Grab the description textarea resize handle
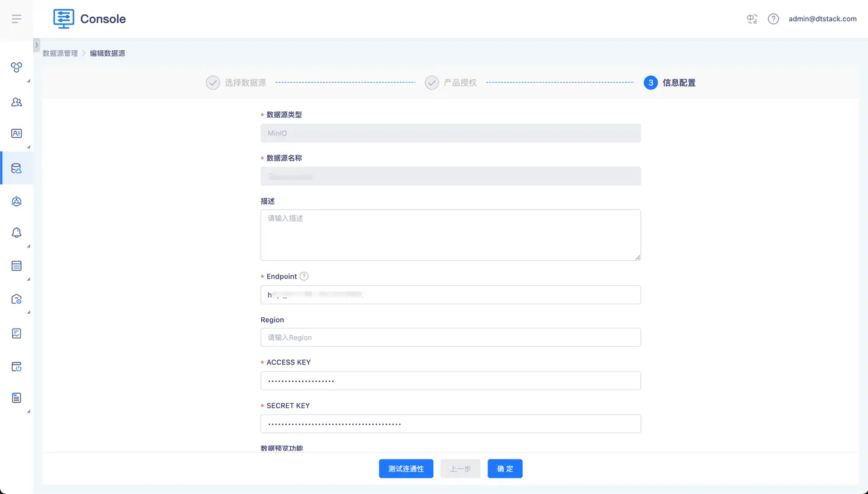 tap(637, 258)
